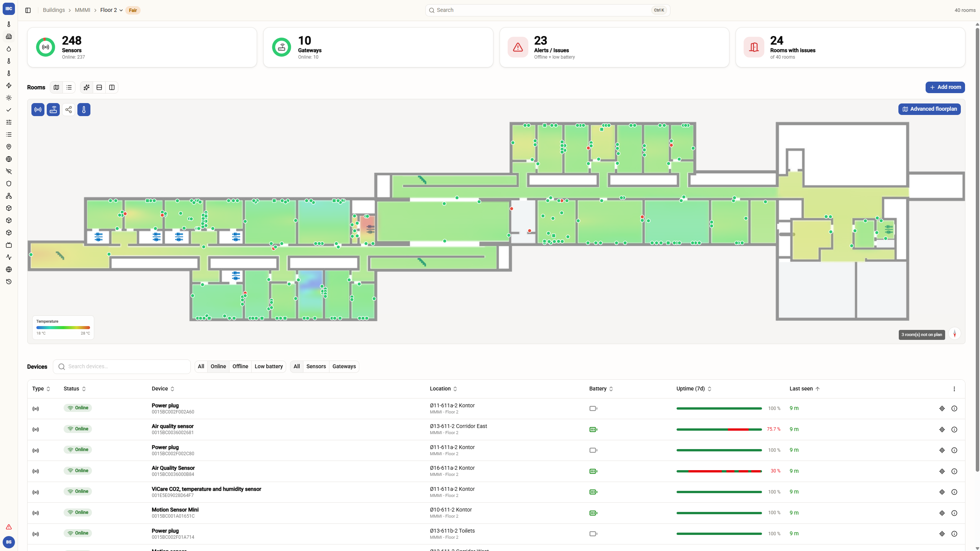Click the Add room button
Image resolution: width=980 pixels, height=551 pixels.
(945, 87)
